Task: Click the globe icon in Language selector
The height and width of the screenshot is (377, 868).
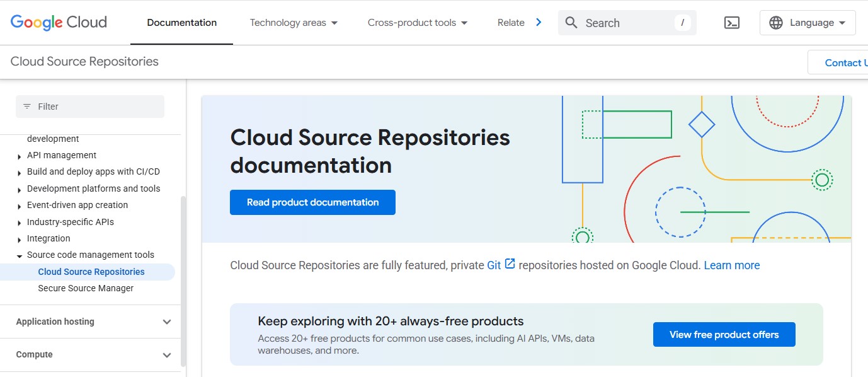Action: point(775,23)
